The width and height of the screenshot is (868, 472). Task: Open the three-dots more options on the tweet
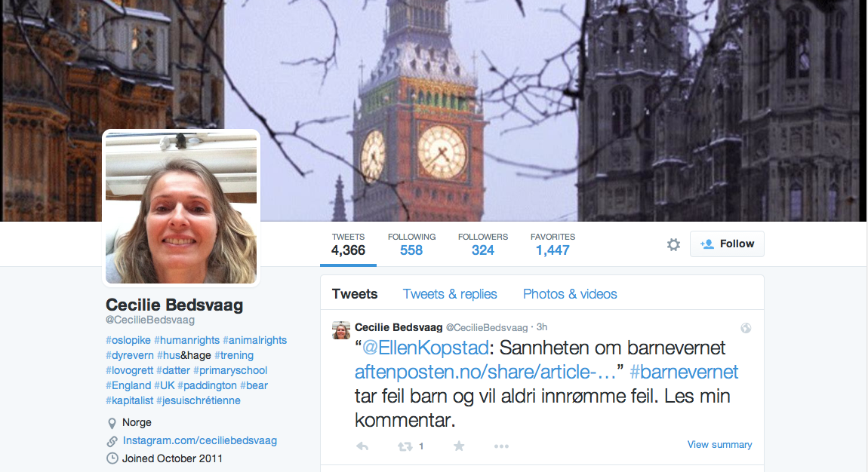pyautogui.click(x=501, y=446)
